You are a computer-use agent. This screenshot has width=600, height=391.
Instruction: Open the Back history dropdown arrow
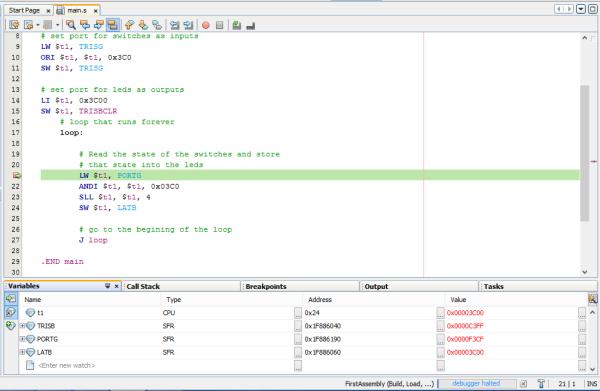pos(38,25)
